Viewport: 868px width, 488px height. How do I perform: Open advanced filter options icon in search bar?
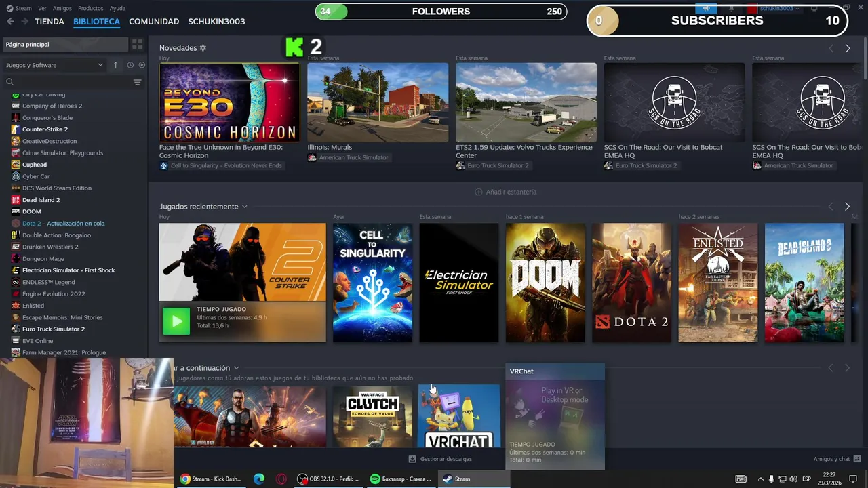[137, 82]
